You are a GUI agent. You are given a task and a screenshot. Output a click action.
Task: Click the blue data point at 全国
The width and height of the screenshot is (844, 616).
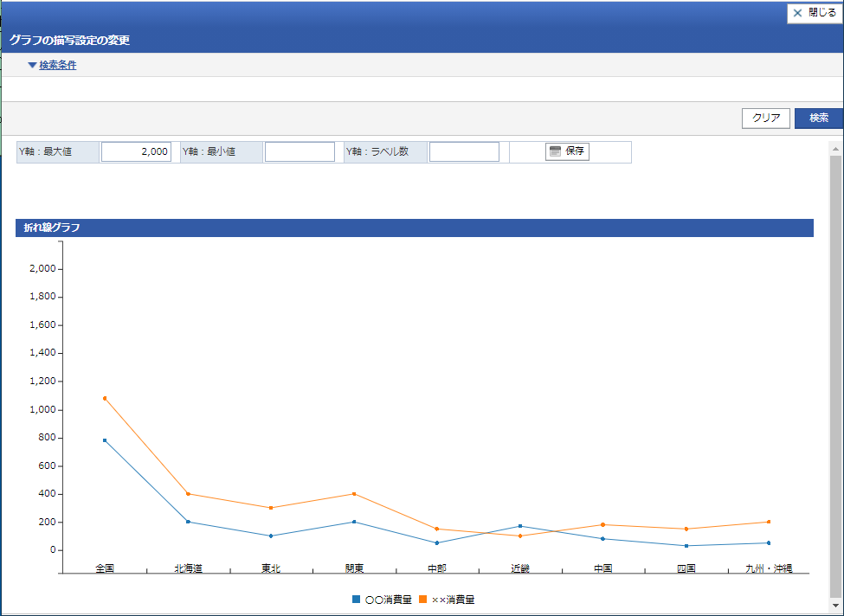click(105, 440)
